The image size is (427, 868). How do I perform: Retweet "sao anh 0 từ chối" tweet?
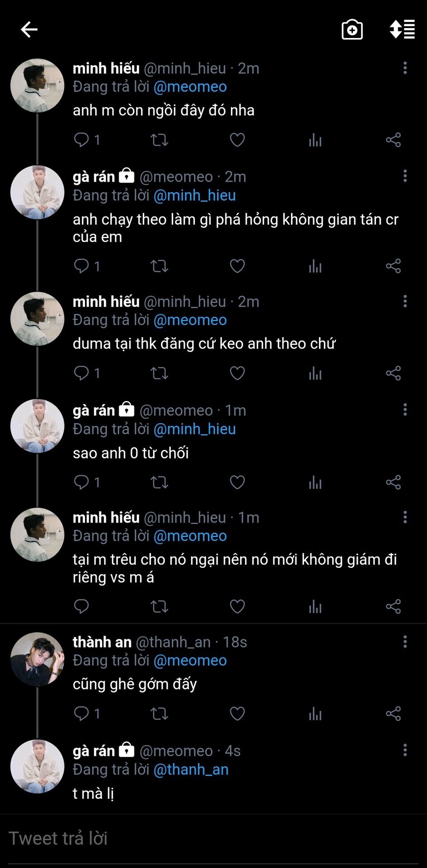click(159, 482)
